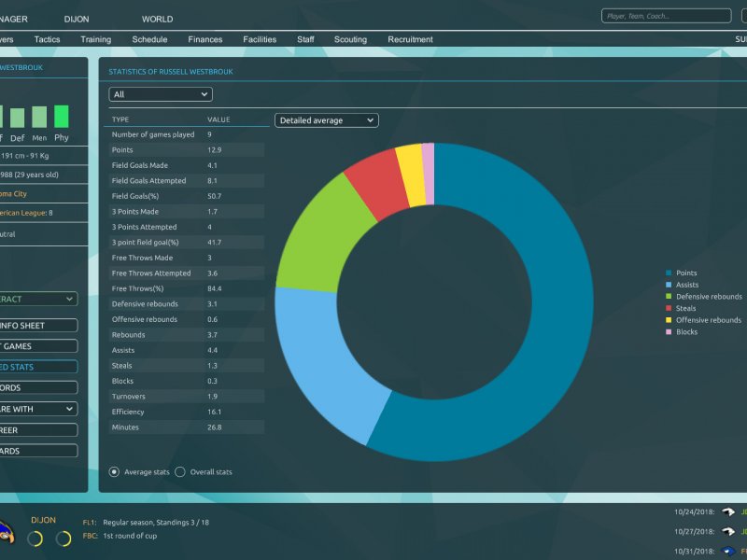The height and width of the screenshot is (560, 747).
Task: Open the Training menu
Action: (96, 39)
